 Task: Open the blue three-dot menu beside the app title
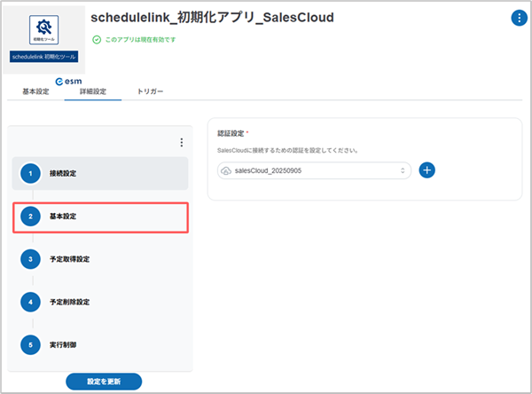click(x=518, y=19)
